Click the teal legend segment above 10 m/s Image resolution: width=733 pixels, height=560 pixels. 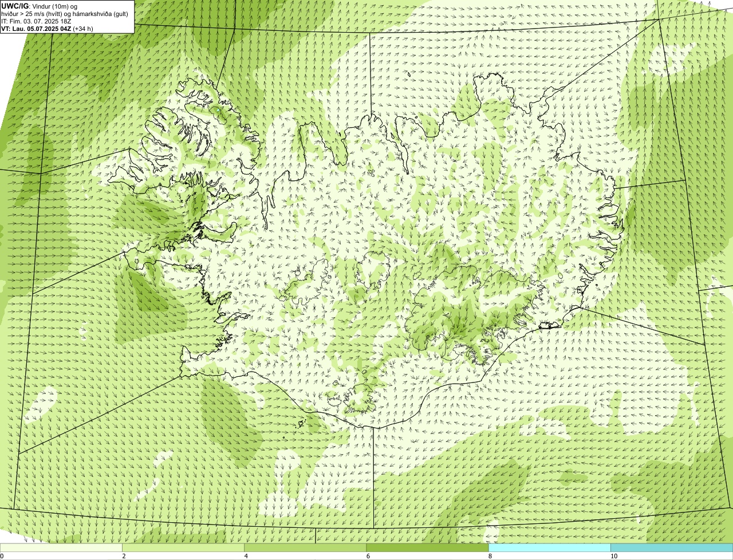pyautogui.click(x=672, y=548)
